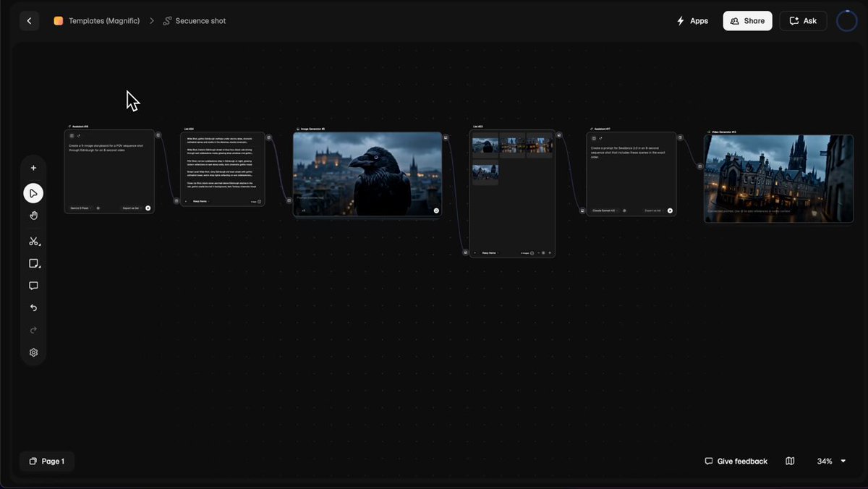This screenshot has width=868, height=489.
Task: Toggle the minimap icon near the zoom level
Action: tap(791, 461)
